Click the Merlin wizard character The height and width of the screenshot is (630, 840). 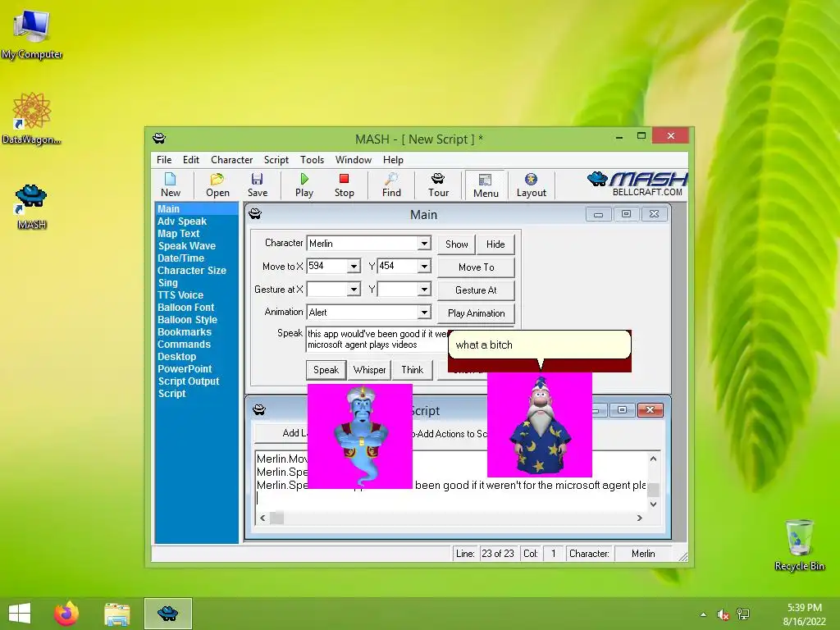click(x=540, y=425)
